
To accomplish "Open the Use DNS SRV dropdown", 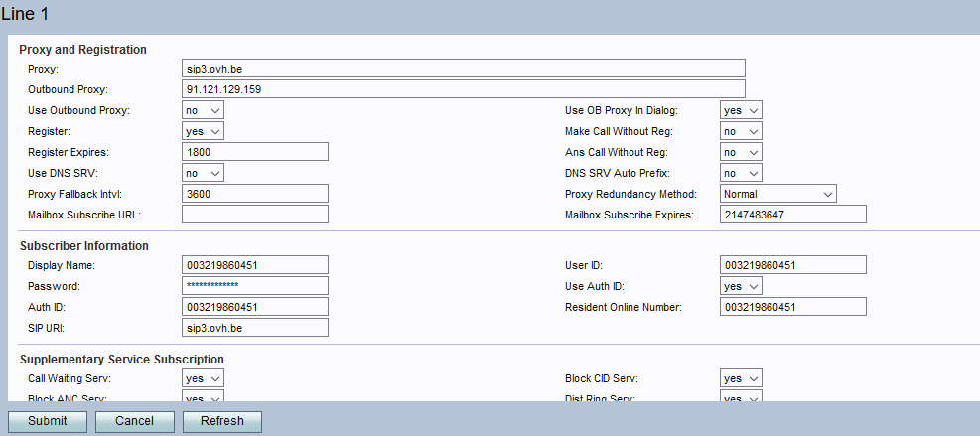I will 204,173.
